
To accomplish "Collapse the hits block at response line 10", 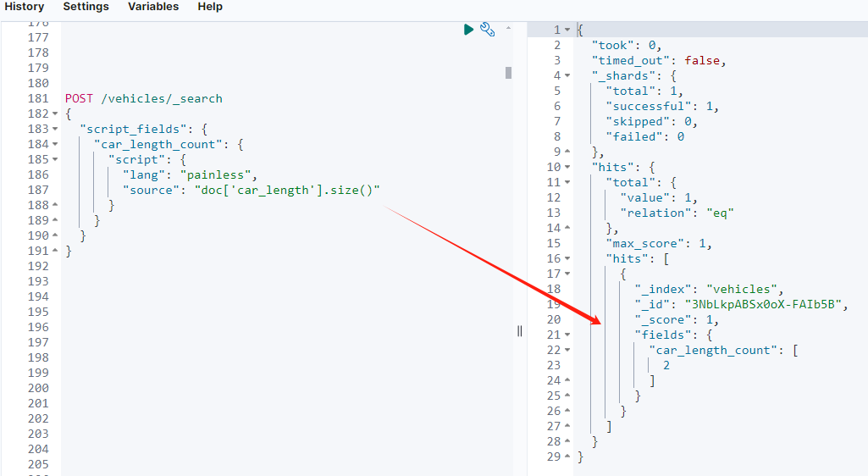I will coord(567,167).
